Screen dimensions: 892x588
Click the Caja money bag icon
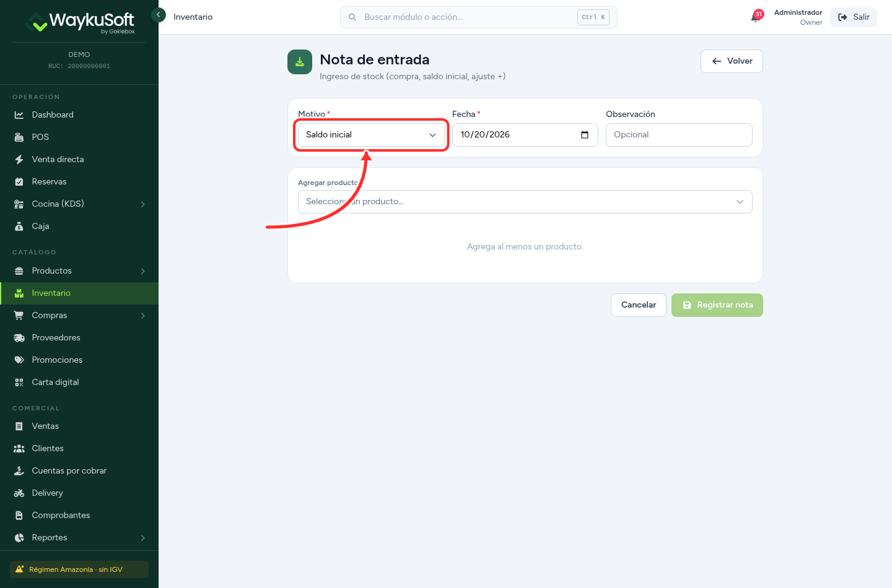[19, 227]
